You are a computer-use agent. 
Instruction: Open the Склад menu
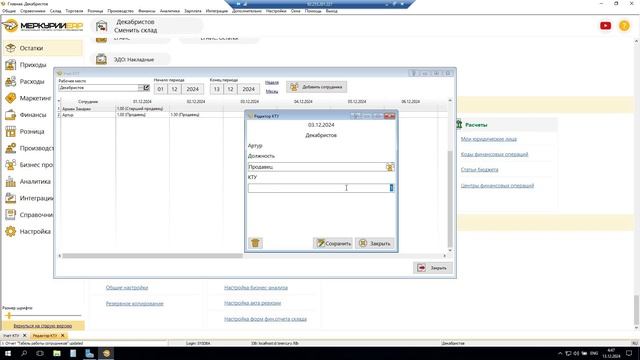pyautogui.click(x=55, y=11)
